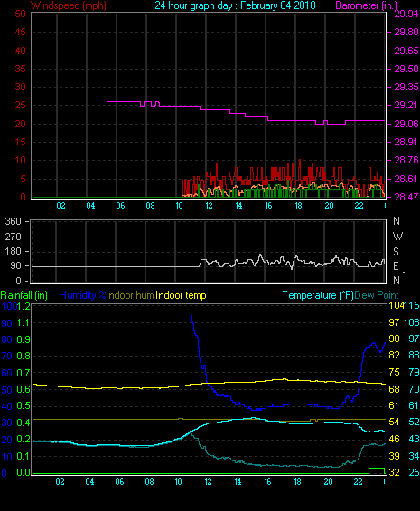The height and width of the screenshot is (511, 420).
Task: Select the barometer value 28.76
Action: point(406,160)
